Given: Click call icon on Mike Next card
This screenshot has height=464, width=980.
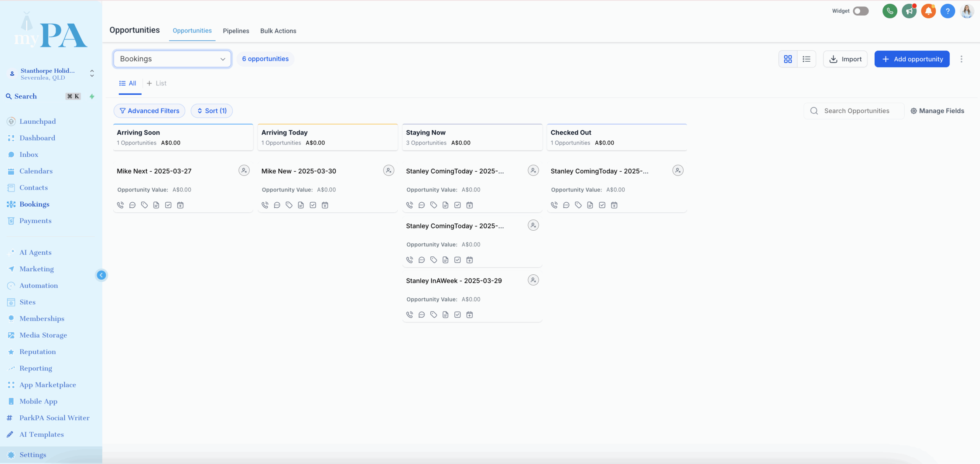Looking at the screenshot, I should pyautogui.click(x=120, y=205).
